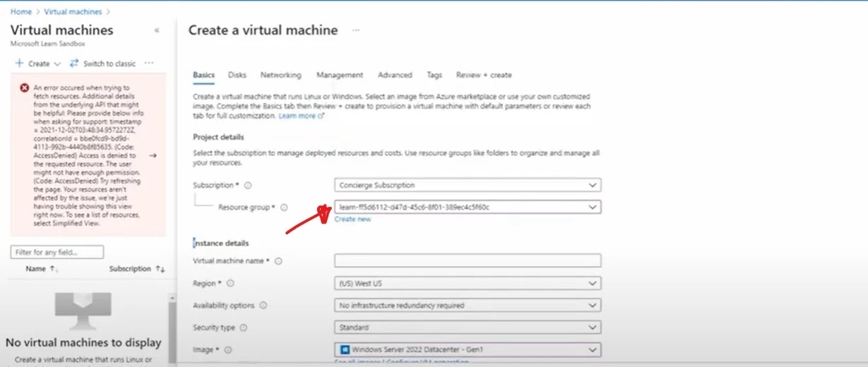Open the Networking tab
This screenshot has width=868, height=367.
point(280,75)
